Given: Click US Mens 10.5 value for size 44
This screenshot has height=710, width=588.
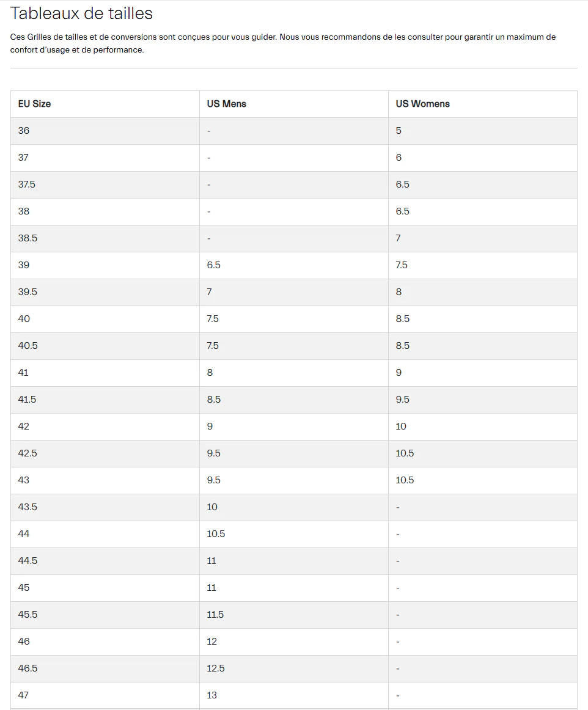Looking at the screenshot, I should 216,534.
